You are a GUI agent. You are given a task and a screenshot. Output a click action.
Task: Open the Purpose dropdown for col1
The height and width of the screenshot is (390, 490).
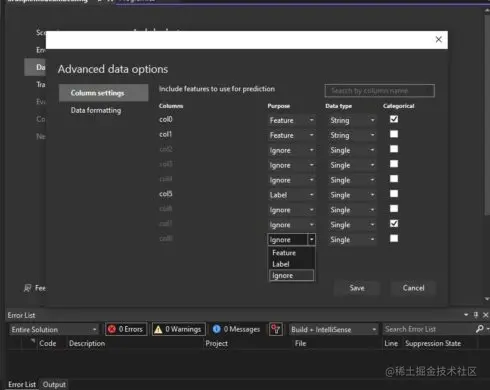pos(291,135)
